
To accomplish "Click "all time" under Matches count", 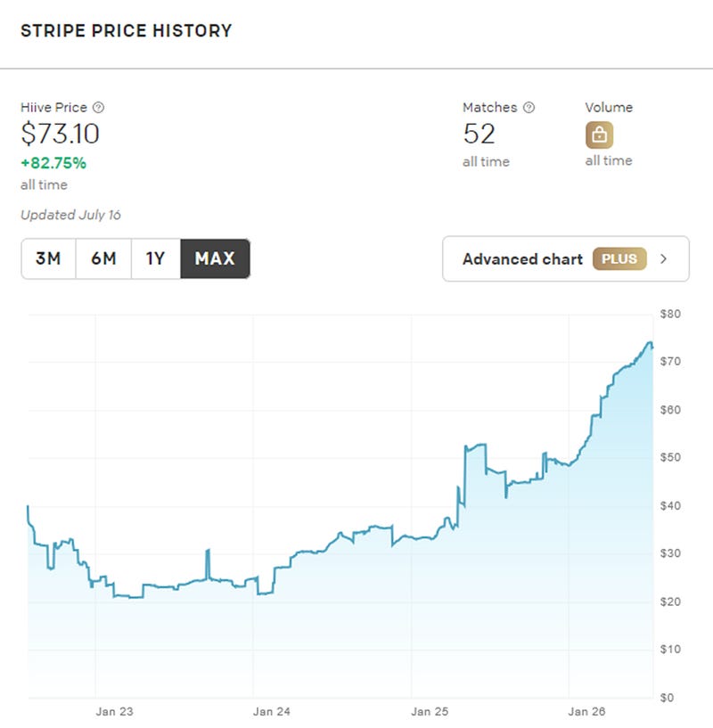I will pyautogui.click(x=486, y=161).
